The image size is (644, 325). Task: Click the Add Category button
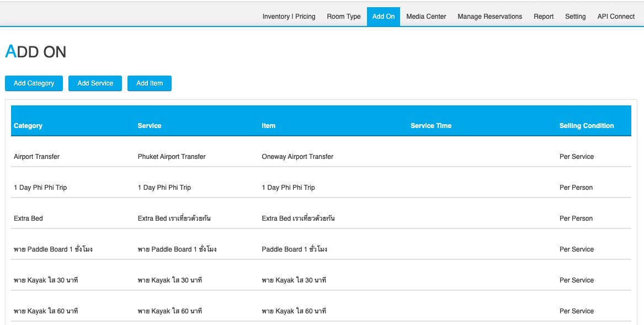coord(34,83)
